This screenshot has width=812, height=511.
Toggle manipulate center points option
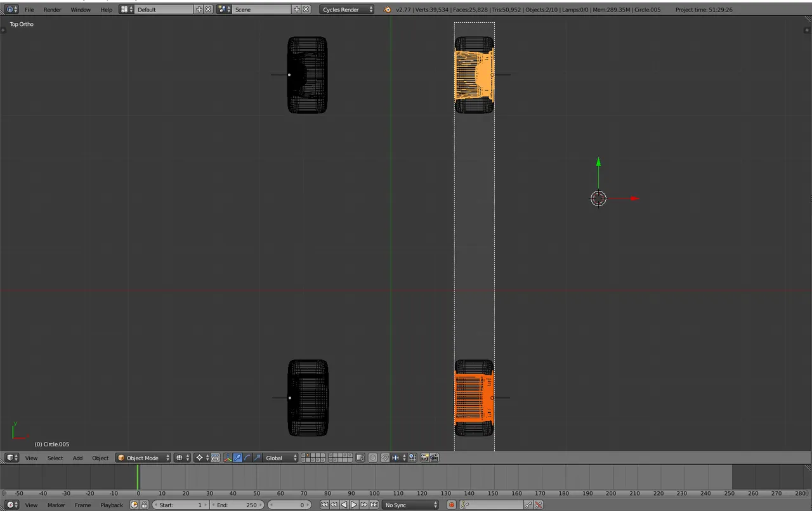215,458
